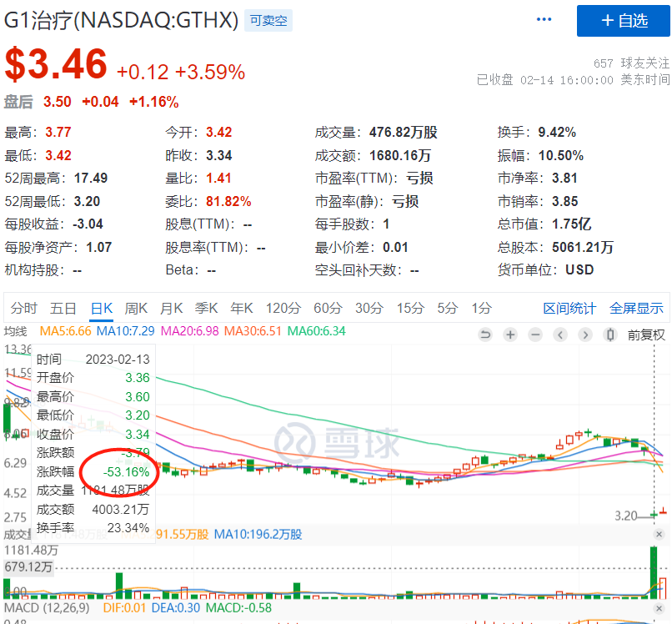Switch to the 五日 five-day chart tab
This screenshot has height=624, width=672.
(x=63, y=308)
